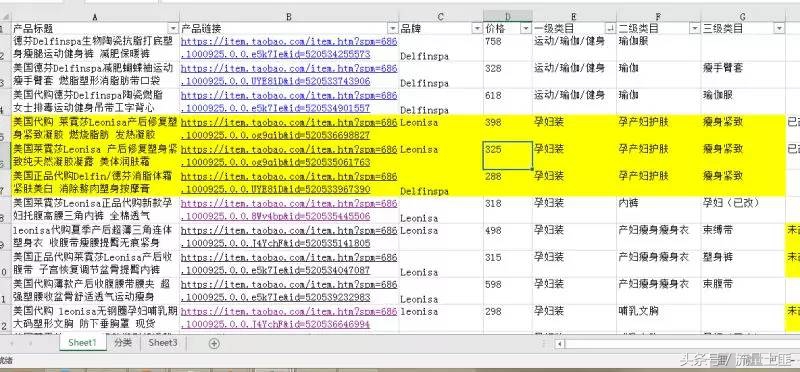Select the 哺乳文胸 cell

(x=659, y=318)
